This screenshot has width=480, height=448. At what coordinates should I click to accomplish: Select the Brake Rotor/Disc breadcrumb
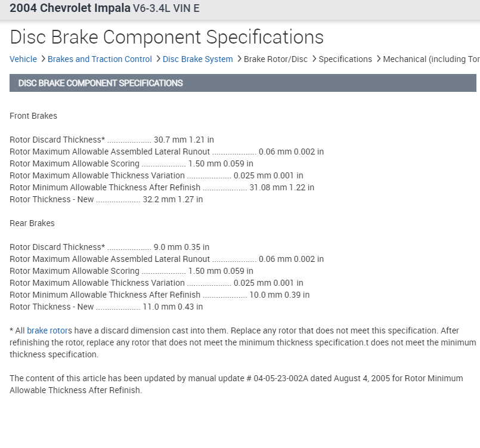(275, 59)
